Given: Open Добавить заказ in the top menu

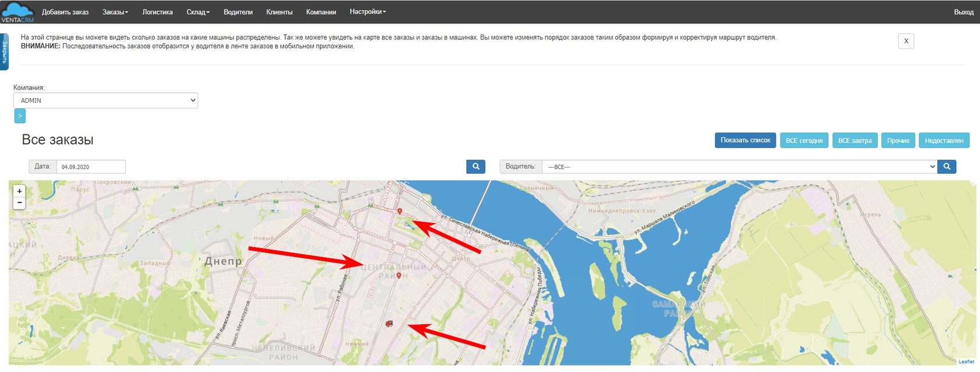Looking at the screenshot, I should 65,12.
